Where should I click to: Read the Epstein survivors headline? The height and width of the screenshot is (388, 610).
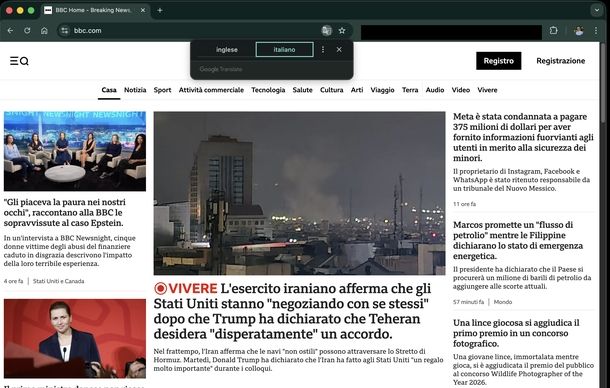[x=65, y=212]
